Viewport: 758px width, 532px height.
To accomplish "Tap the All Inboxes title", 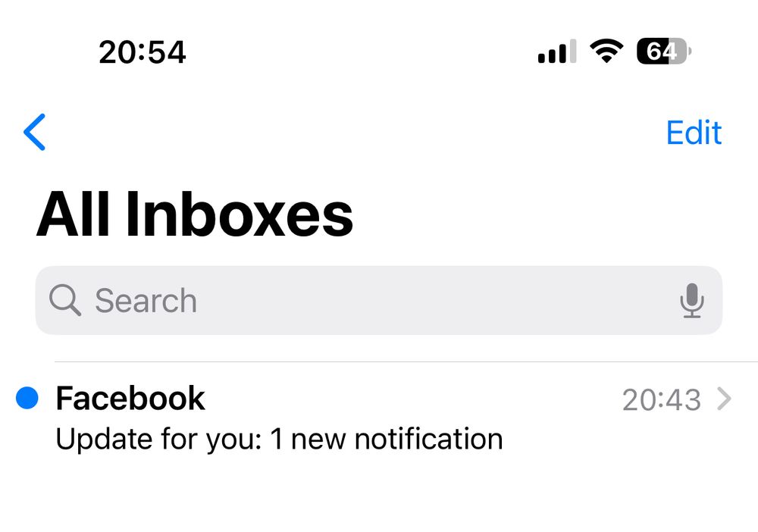I will pos(194,214).
